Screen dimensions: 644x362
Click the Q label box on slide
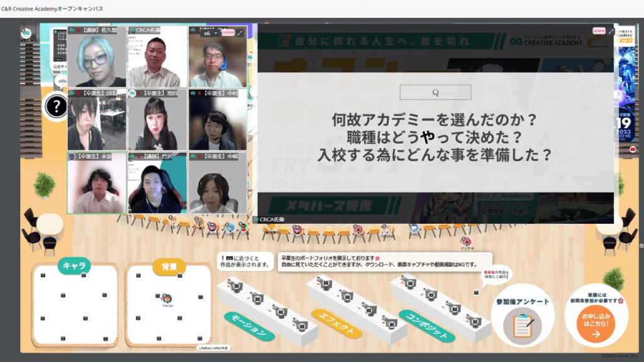435,92
